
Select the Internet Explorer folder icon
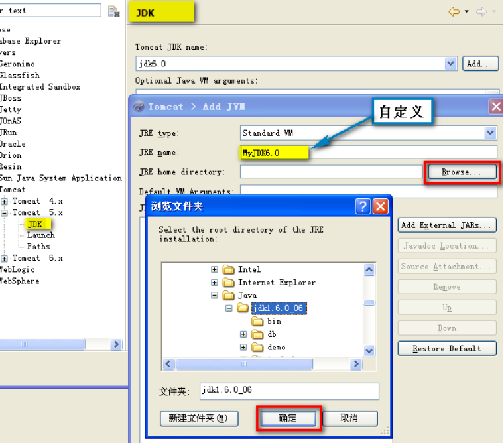point(229,283)
